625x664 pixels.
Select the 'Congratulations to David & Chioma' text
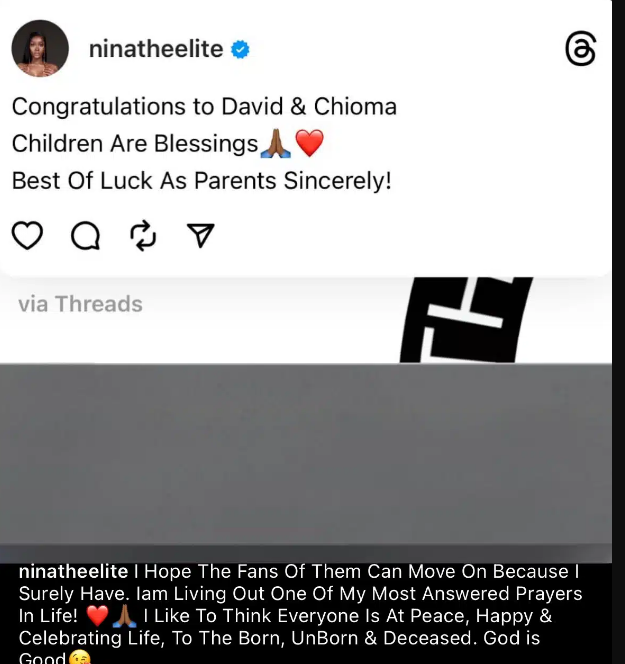[205, 106]
